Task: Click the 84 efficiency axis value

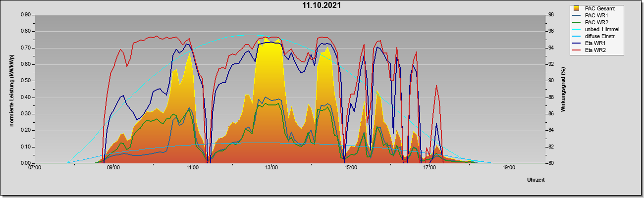Action: pyautogui.click(x=550, y=130)
